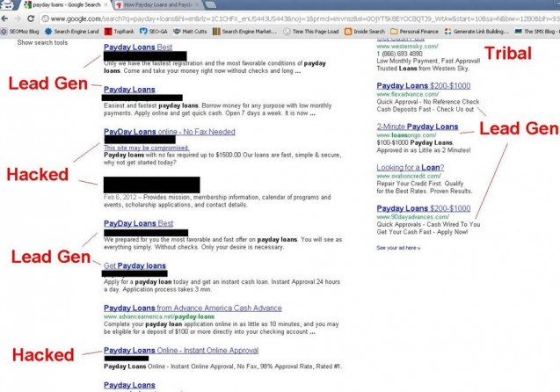
Task: Click 'Quick Approvals - Cash Wired To You' ad line
Action: click(x=428, y=224)
